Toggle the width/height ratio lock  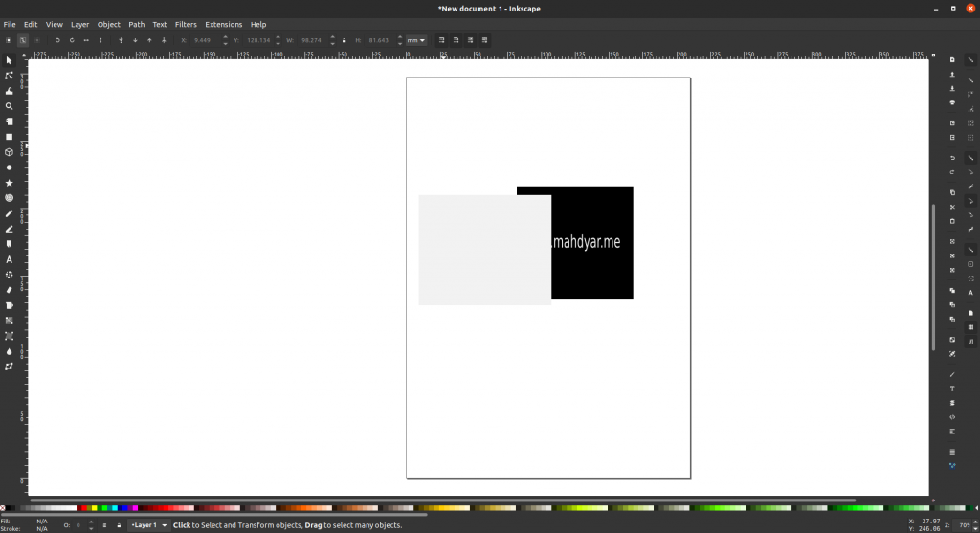(345, 40)
